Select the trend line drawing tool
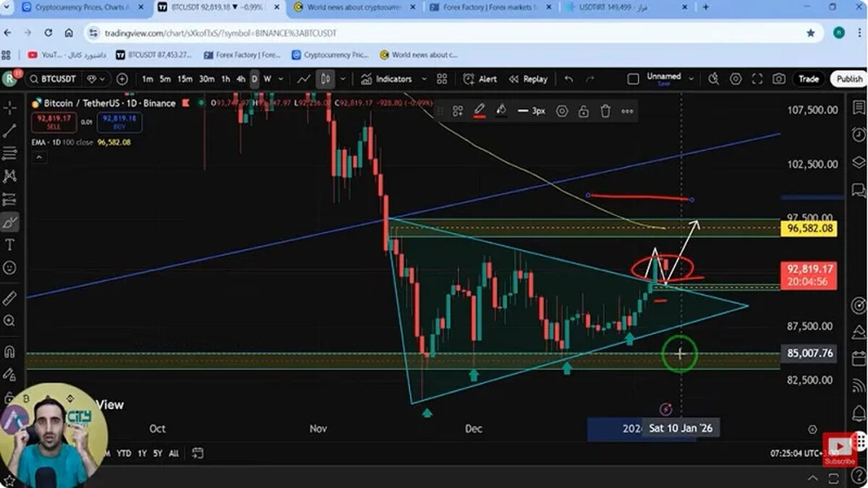The width and height of the screenshot is (868, 488). click(10, 131)
